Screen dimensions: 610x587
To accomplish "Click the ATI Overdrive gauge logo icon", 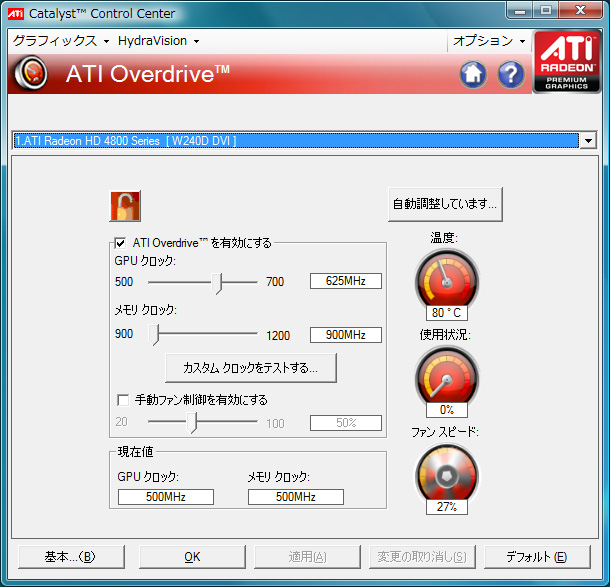I will point(31,73).
